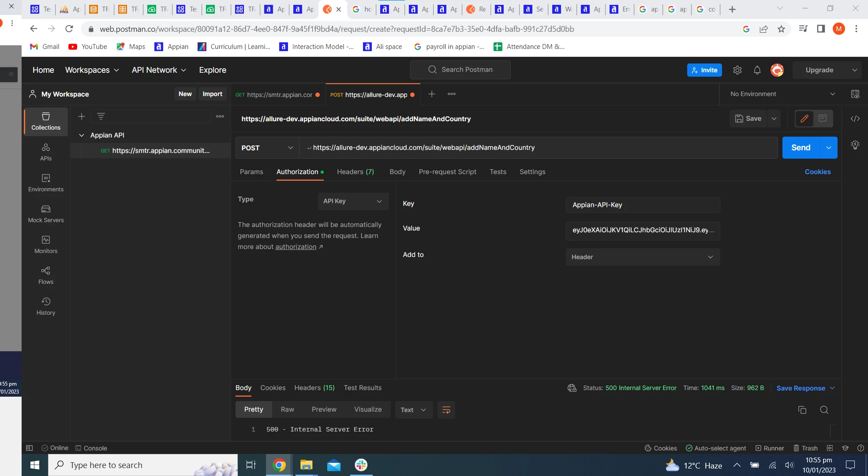The height and width of the screenshot is (476, 868).
Task: Open Slack from the Windows taskbar
Action: click(x=361, y=465)
